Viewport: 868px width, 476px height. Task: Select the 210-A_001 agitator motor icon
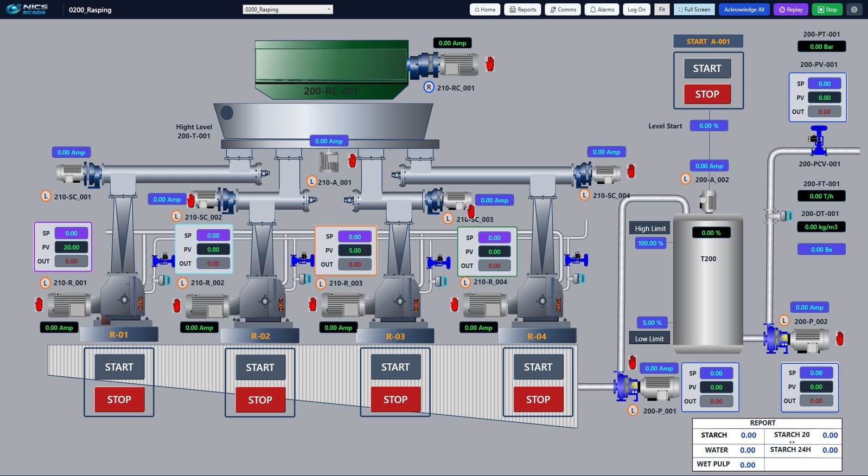click(329, 161)
